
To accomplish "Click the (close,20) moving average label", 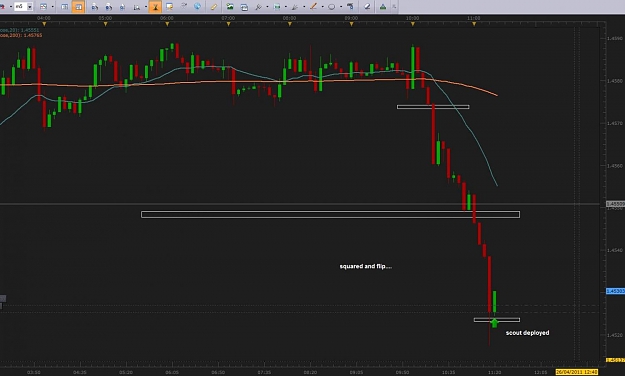I will pyautogui.click(x=20, y=30).
